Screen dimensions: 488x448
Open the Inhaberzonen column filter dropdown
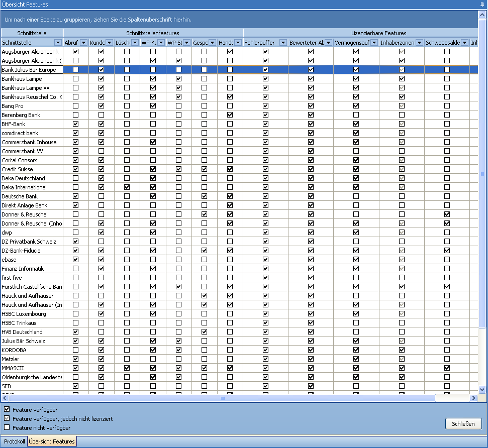(x=419, y=43)
